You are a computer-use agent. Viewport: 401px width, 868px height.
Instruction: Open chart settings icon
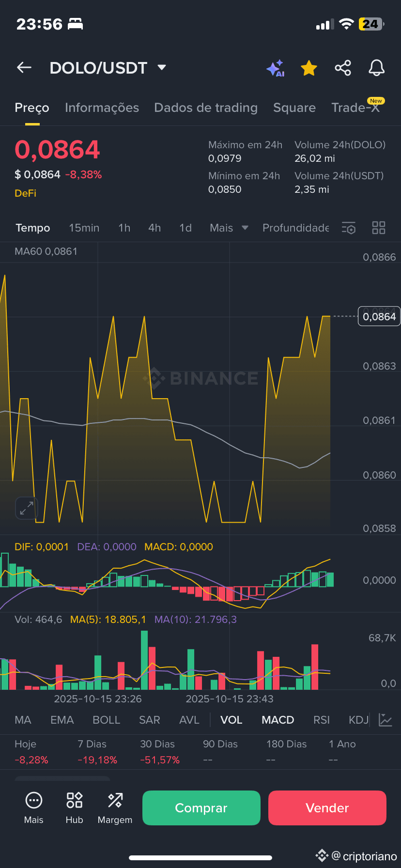point(349,228)
